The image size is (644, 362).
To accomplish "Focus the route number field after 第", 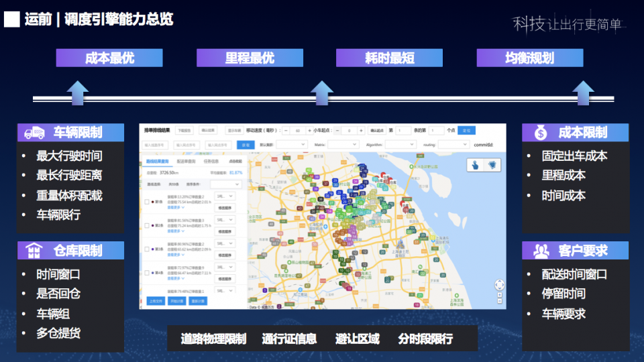I will point(403,131).
